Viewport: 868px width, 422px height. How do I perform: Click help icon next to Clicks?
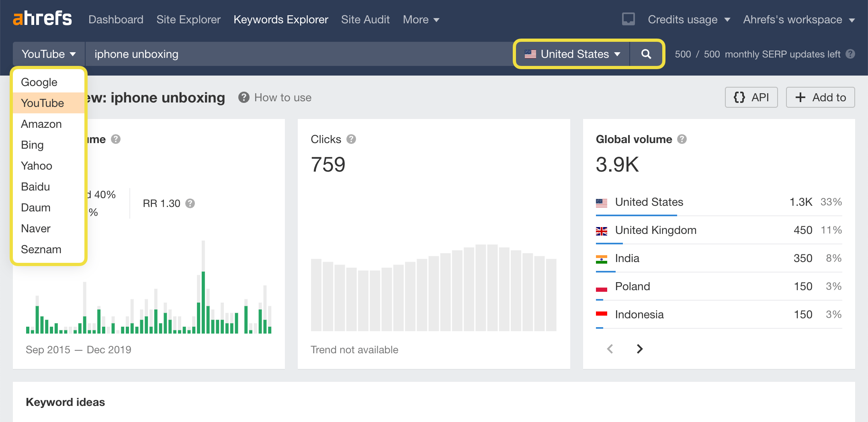pyautogui.click(x=351, y=139)
